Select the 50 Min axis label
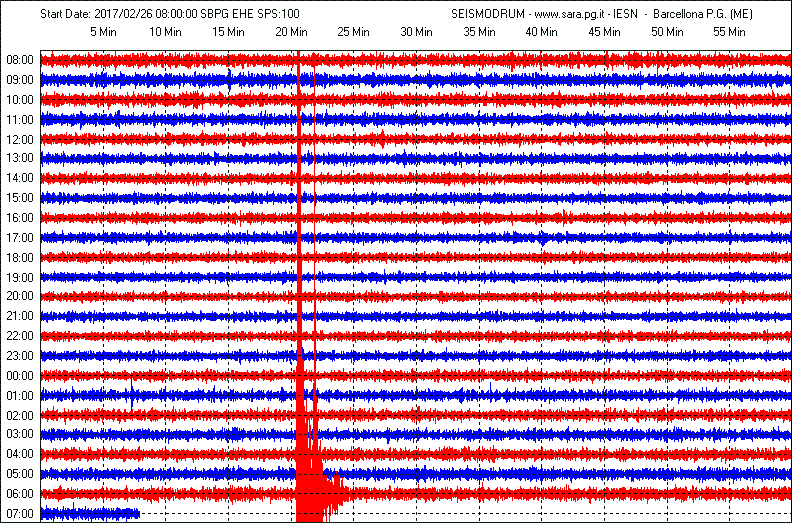Viewport: 792px width, 523px height. click(x=667, y=32)
